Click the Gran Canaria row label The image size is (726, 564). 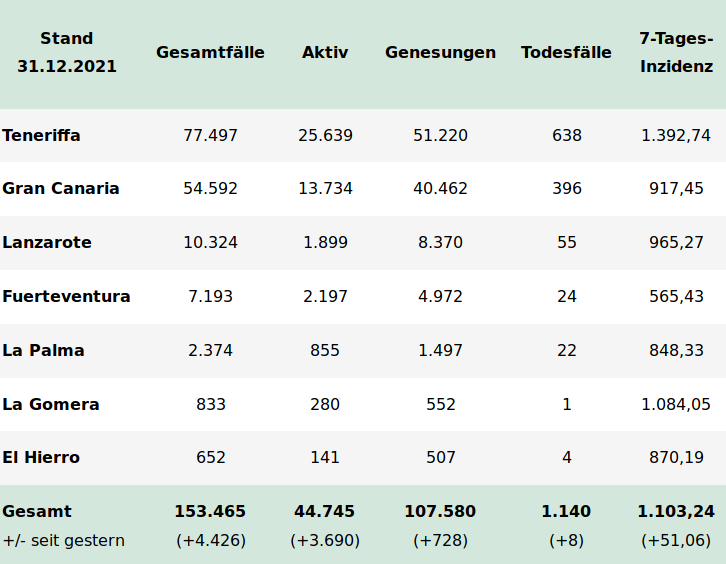pyautogui.click(x=61, y=189)
